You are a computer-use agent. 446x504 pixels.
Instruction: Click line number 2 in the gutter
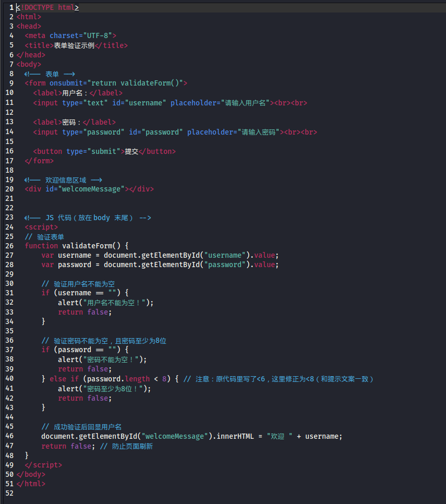(x=11, y=17)
